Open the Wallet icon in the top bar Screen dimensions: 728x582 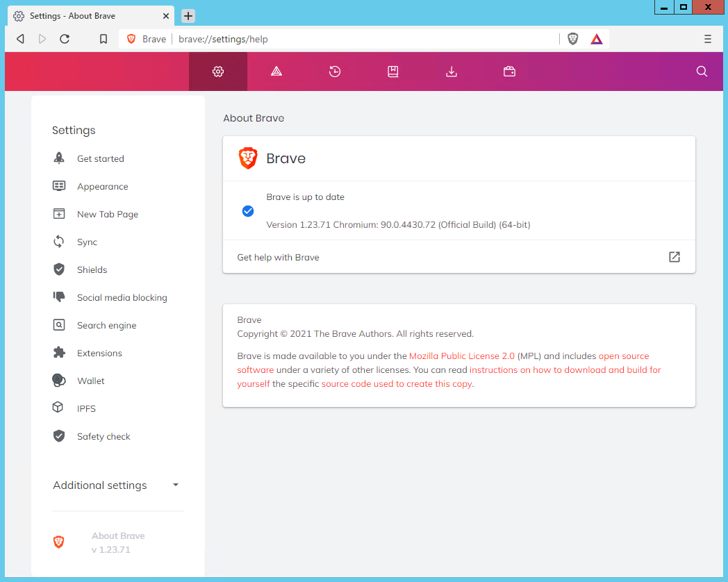coord(509,72)
